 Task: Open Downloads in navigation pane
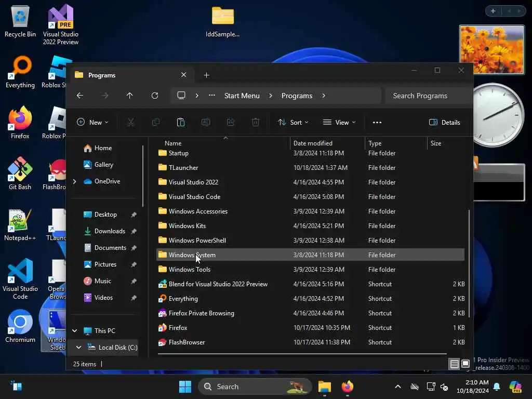[110, 231]
